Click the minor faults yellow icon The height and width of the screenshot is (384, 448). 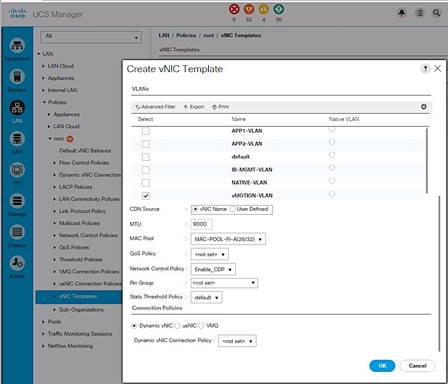264,9
